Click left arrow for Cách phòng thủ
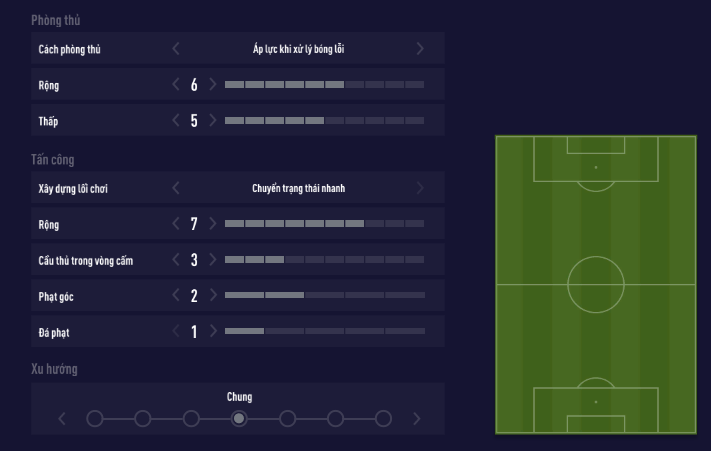The width and height of the screenshot is (711, 451). 177,48
